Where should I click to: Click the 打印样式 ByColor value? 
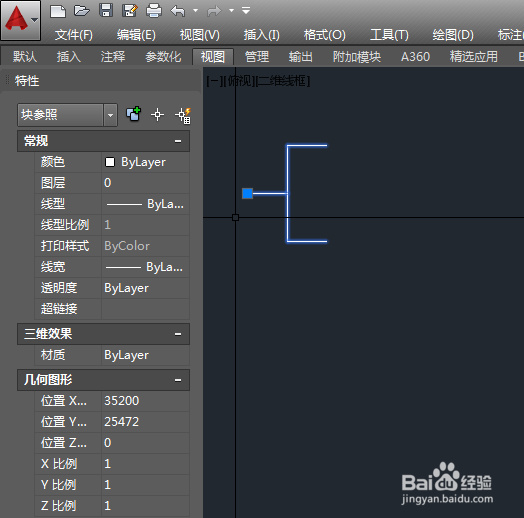145,246
